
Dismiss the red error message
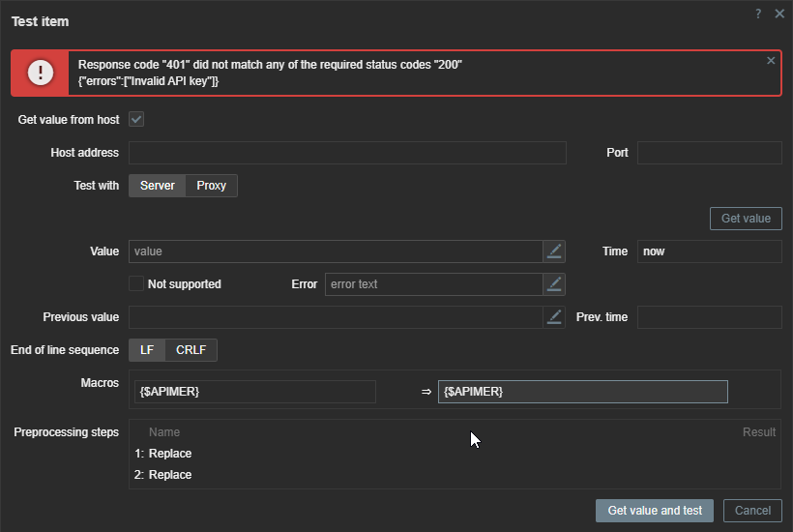tap(771, 60)
